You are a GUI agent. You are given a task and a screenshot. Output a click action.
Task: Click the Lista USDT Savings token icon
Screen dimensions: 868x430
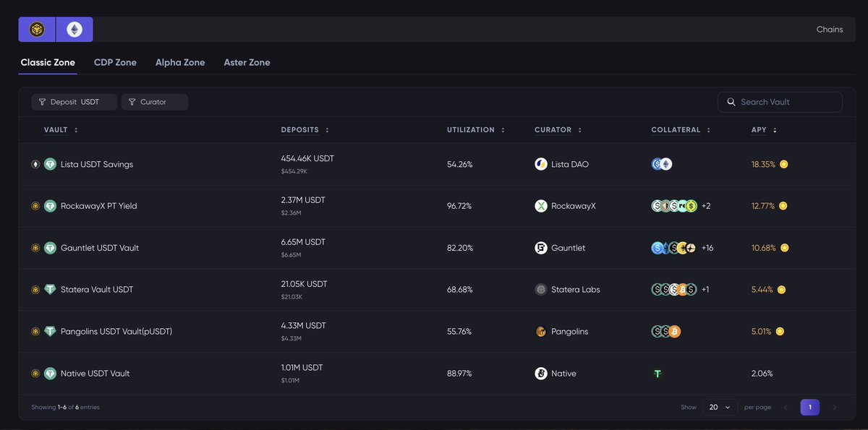[x=50, y=164]
